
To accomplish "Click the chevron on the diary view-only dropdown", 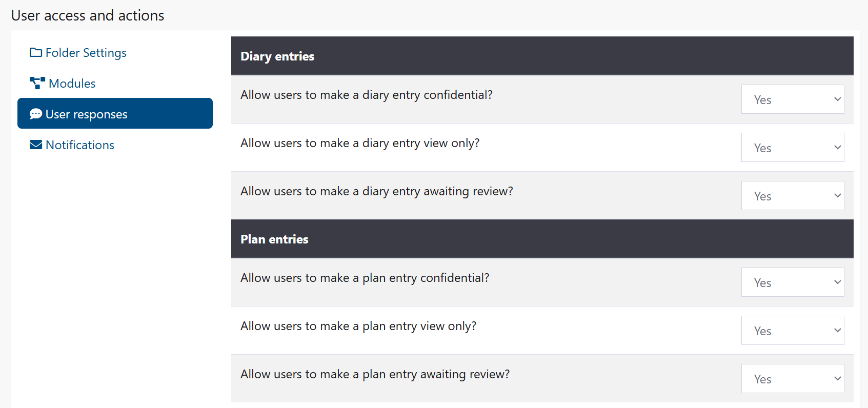I will point(836,147).
